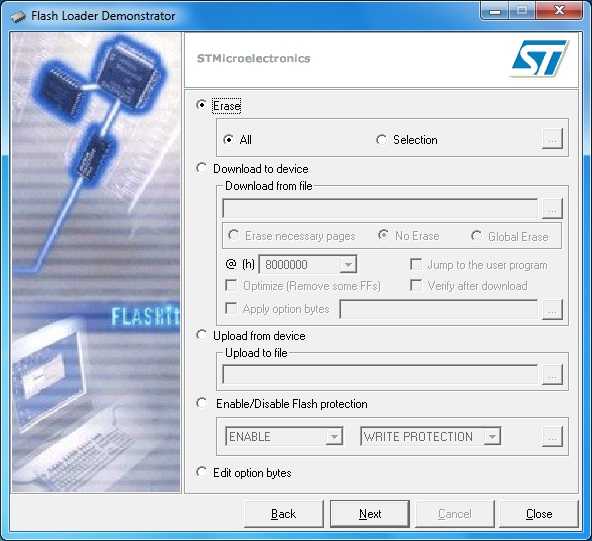Browse for the upload destination file
The width and height of the screenshot is (592, 541).
(552, 375)
